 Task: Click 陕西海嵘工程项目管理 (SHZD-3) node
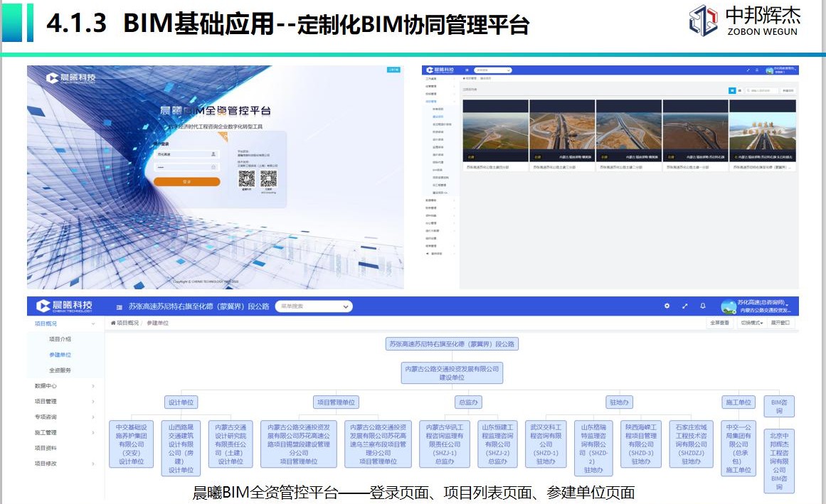[x=640, y=444]
